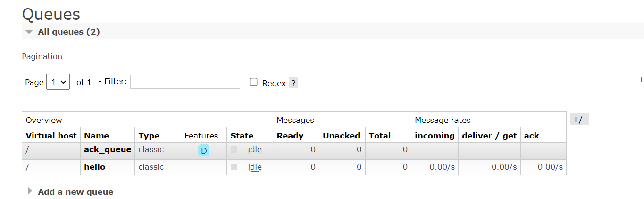Sort by the Name column header
This screenshot has width=644, height=199.
tap(96, 136)
